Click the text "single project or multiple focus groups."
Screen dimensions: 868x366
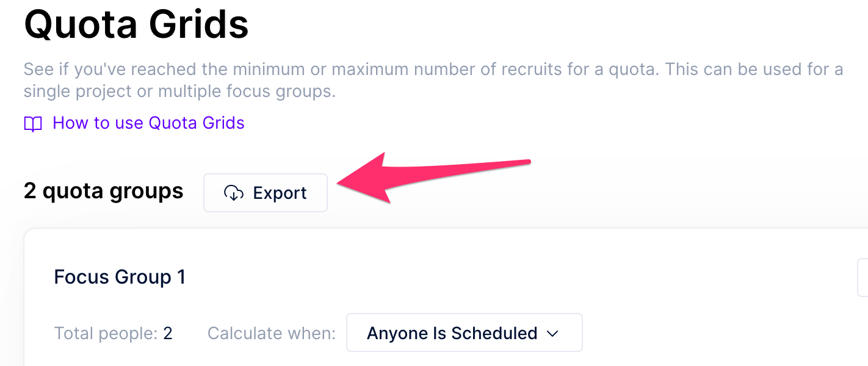pyautogui.click(x=179, y=92)
